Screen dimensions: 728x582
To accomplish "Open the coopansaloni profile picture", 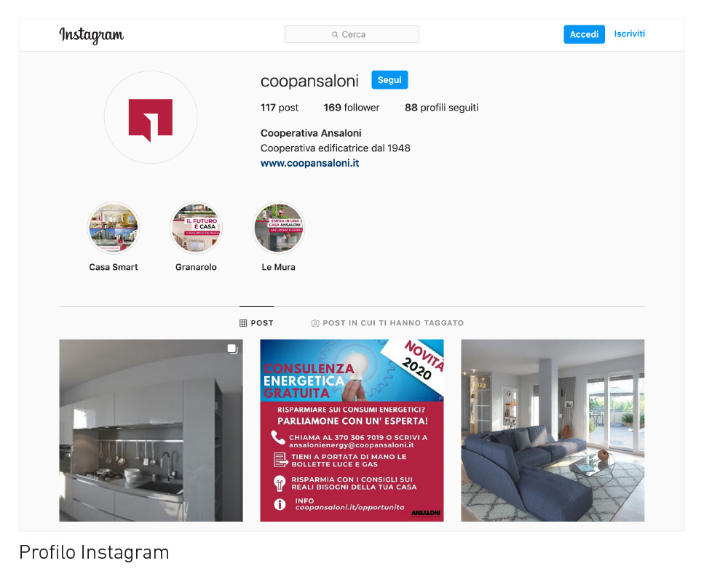I will [x=151, y=117].
